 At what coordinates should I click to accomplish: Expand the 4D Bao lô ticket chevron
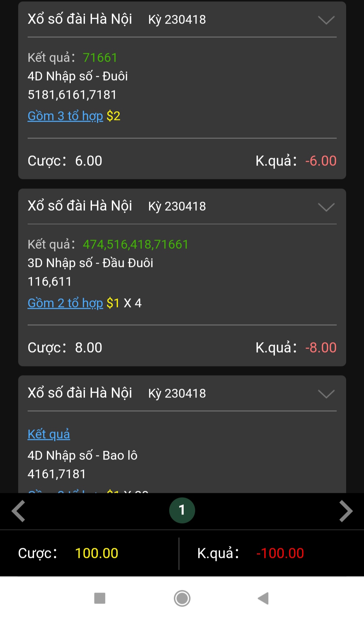click(x=326, y=393)
